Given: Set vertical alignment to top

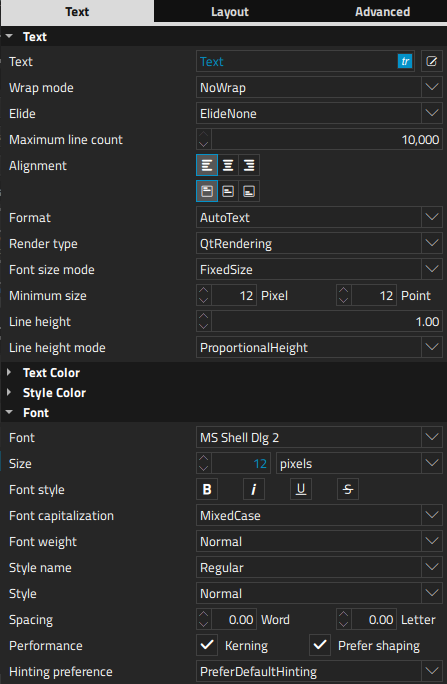Looking at the screenshot, I should click(207, 191).
